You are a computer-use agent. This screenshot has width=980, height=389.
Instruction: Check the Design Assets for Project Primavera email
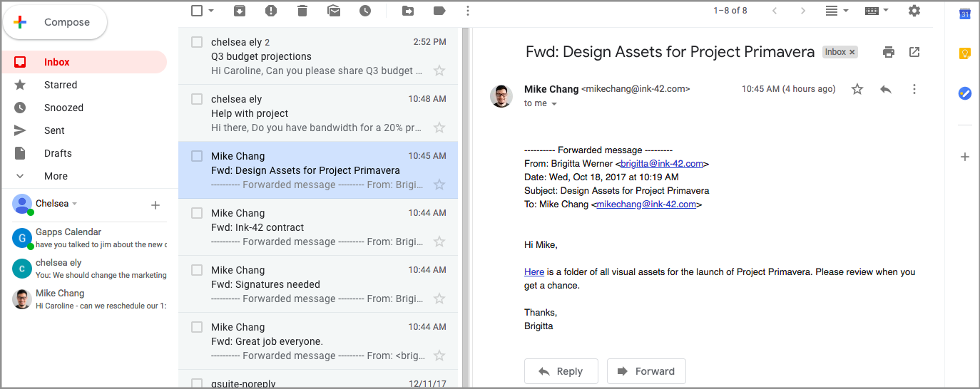click(x=198, y=156)
